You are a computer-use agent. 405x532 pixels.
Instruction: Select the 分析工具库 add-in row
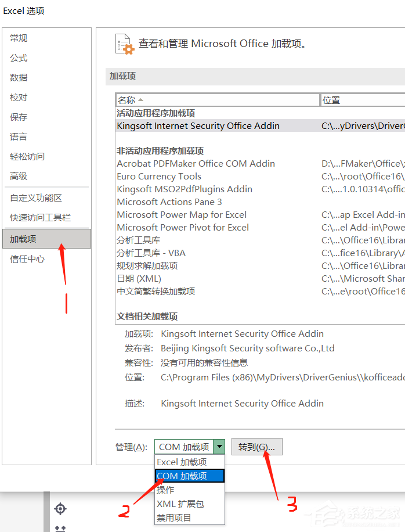(x=260, y=240)
